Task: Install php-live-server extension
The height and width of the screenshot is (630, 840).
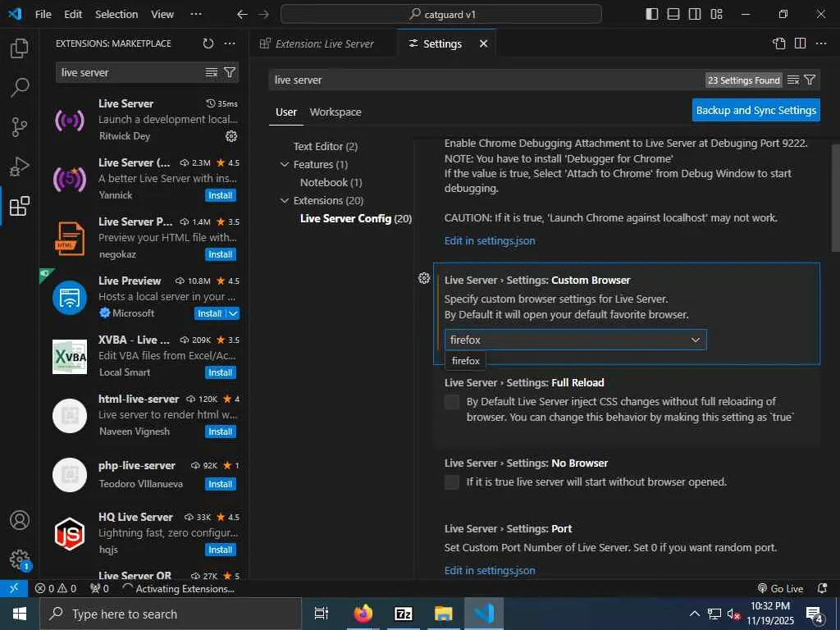Action: pos(220,484)
